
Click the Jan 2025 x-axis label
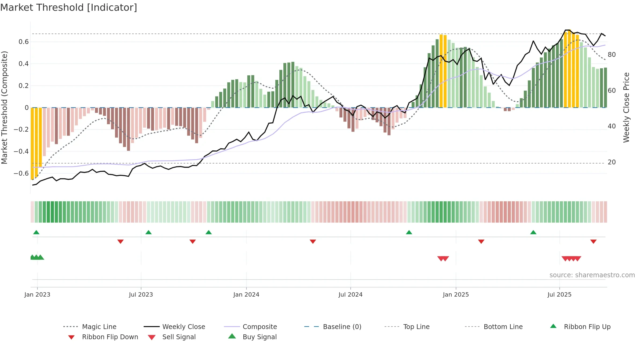[x=456, y=294]
